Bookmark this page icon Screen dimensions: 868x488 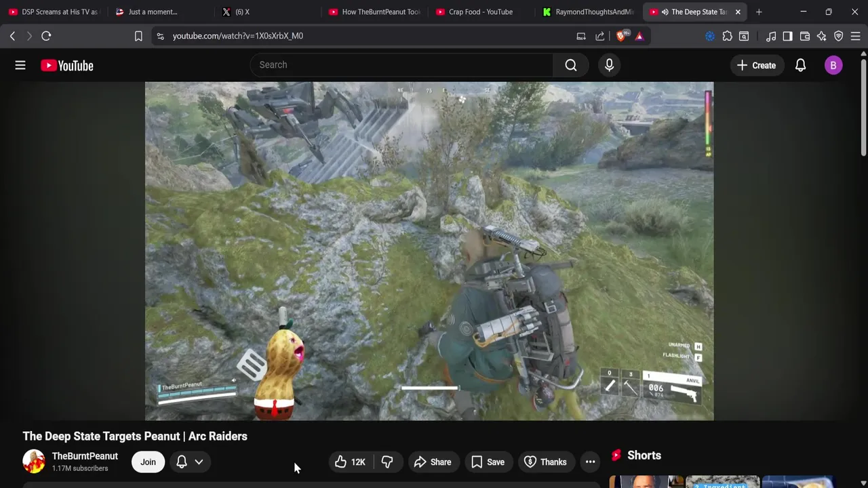138,36
